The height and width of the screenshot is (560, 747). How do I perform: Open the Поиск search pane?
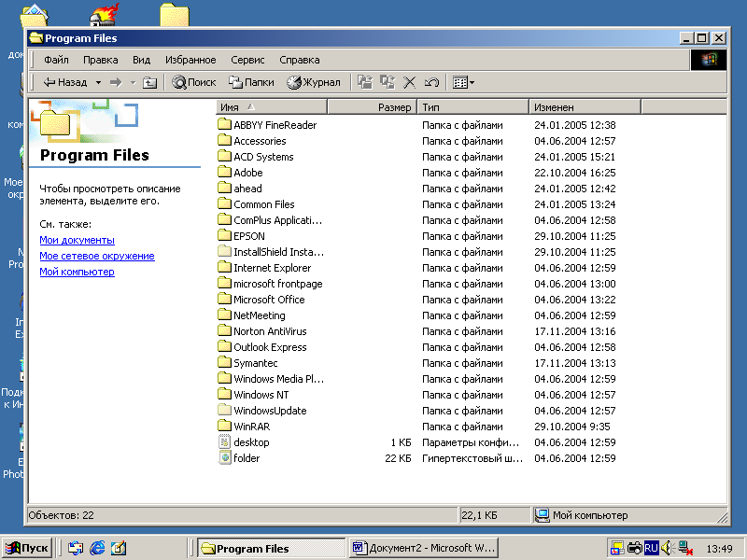[194, 82]
